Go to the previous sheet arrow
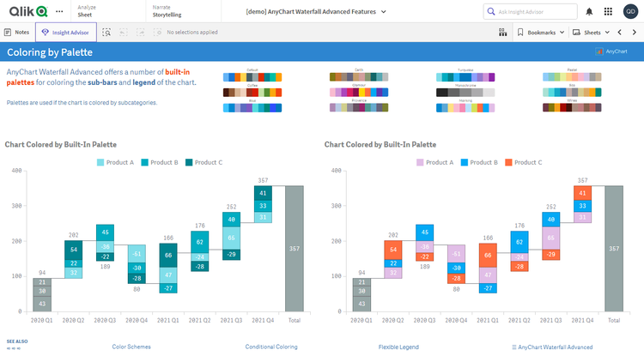 [x=619, y=32]
